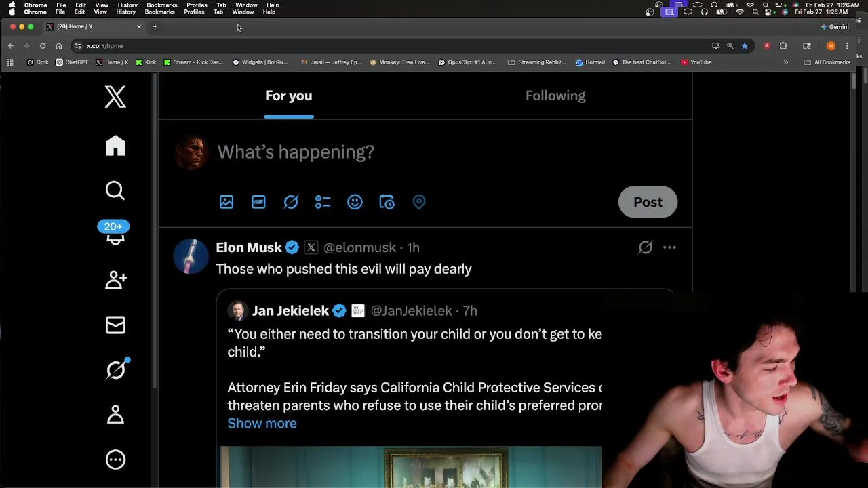Reload the page in Chrome
This screenshot has width=868, height=488.
(x=42, y=46)
